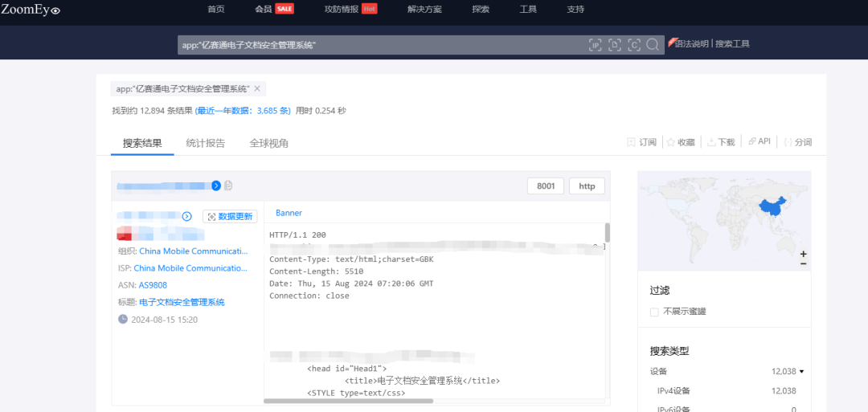Click the 订阅 subscribe icon button
Image resolution: width=868 pixels, height=412 pixels.
641,142
